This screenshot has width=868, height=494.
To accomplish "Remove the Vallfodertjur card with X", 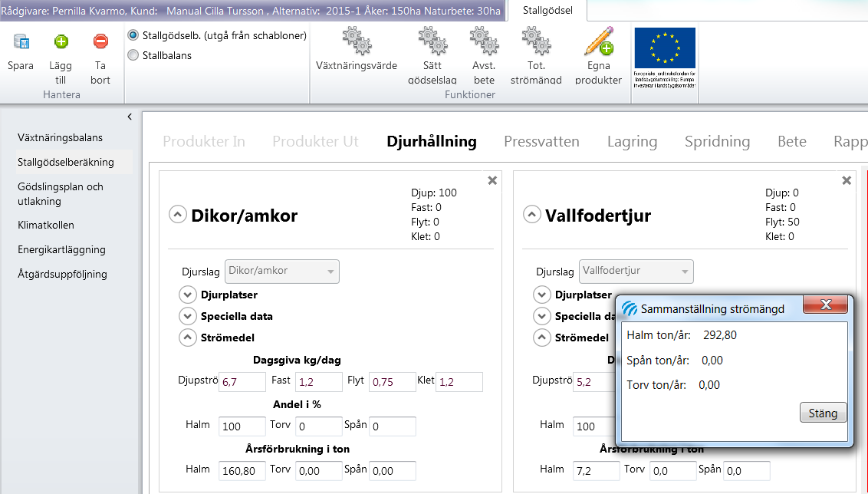I will click(x=847, y=180).
